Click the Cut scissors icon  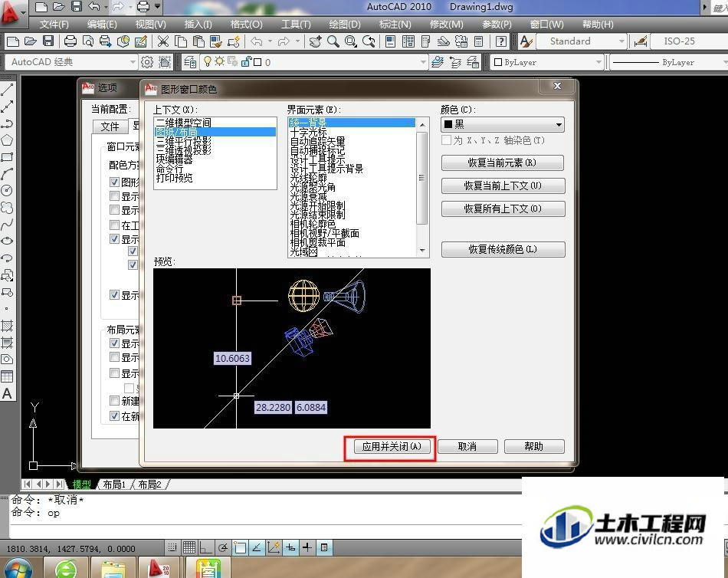pos(162,41)
